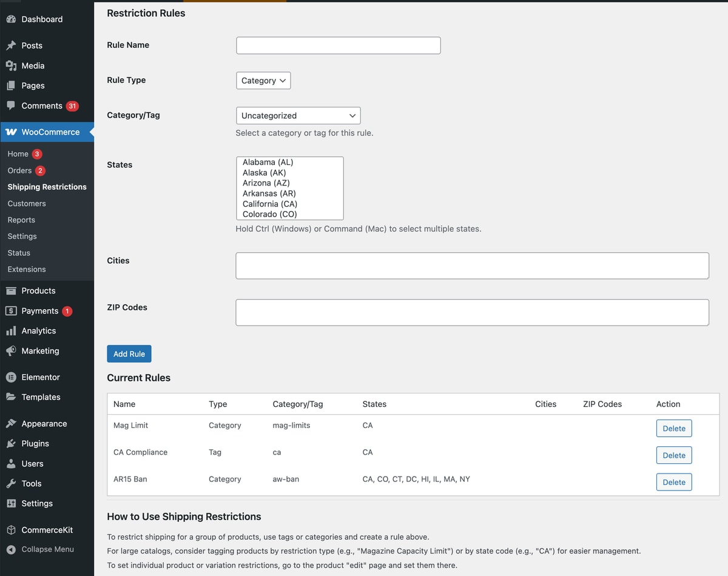
Task: Click the 'Tag' type cell
Action: click(215, 452)
